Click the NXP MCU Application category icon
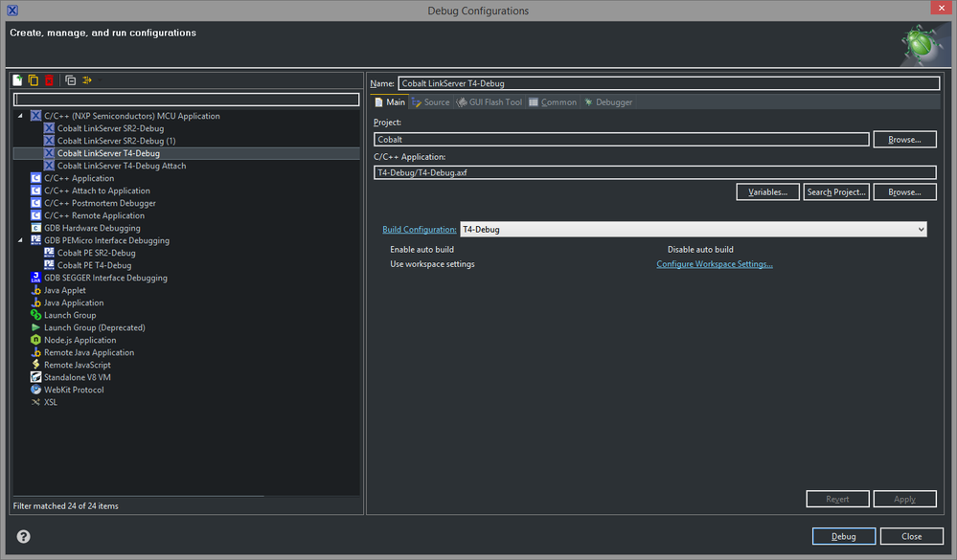 coord(36,116)
